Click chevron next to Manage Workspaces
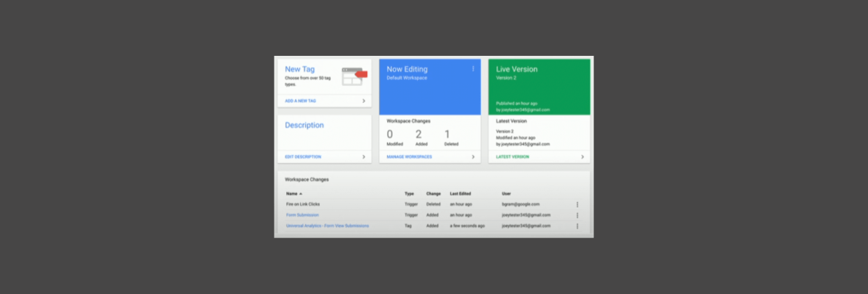The height and width of the screenshot is (294, 868). (473, 157)
